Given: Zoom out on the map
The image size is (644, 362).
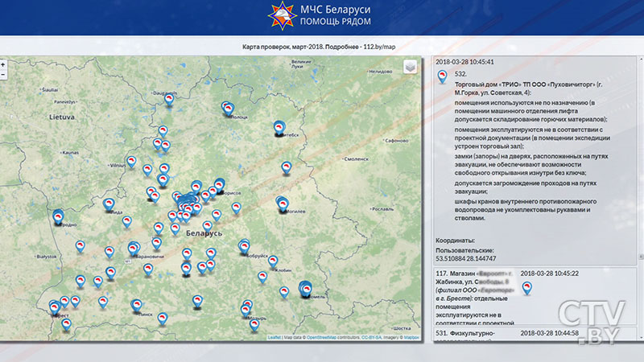Looking at the screenshot, I should click(3, 75).
